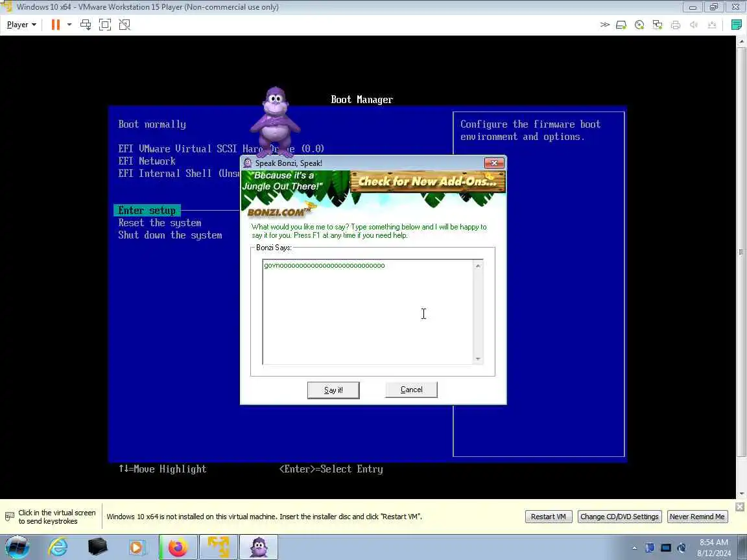747x560 pixels.
Task: Click inside the Bonzi Says text box
Action: pos(368,312)
